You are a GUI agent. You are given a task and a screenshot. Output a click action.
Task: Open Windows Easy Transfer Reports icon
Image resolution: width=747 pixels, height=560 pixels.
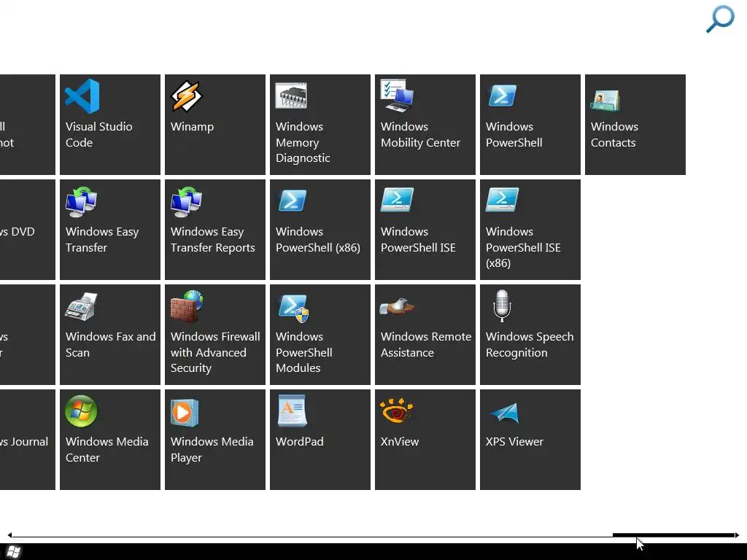click(x=186, y=202)
